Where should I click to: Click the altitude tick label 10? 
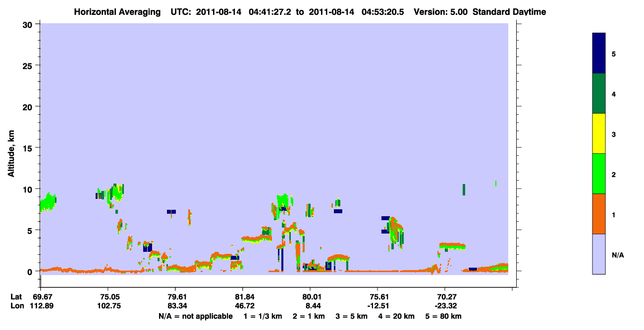[29, 189]
